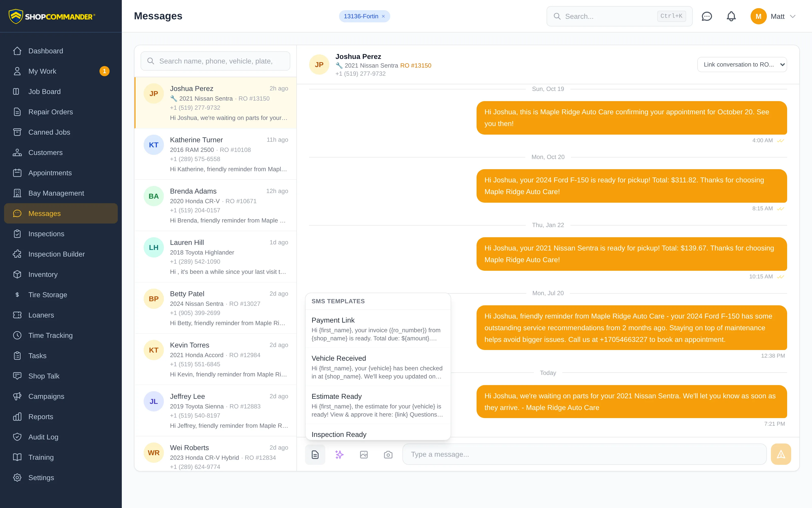Open notifications bell
This screenshot has height=508, width=812.
731,16
